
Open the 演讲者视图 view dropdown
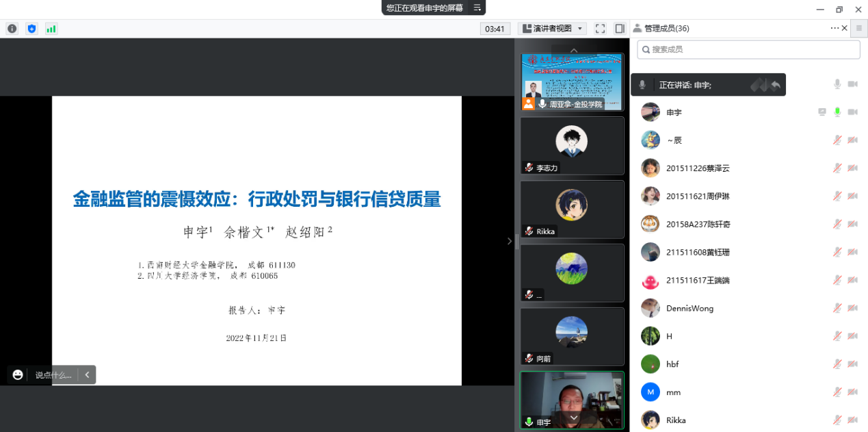point(552,29)
